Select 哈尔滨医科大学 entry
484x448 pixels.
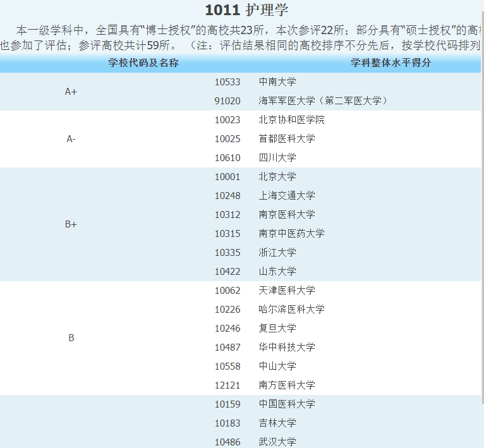(x=291, y=310)
